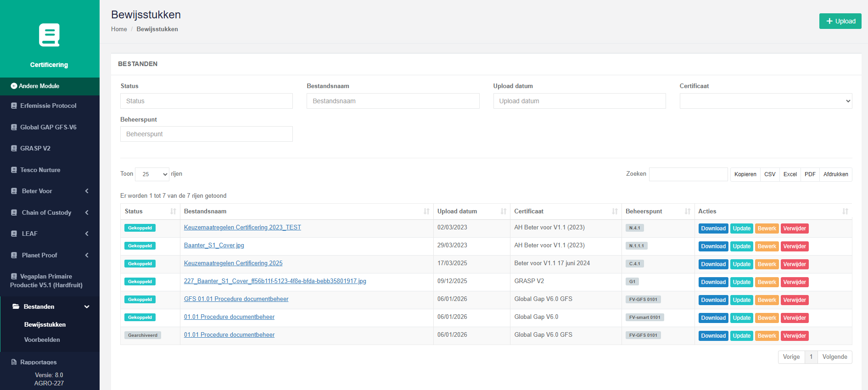Click the LEAF sidebar icon

[14, 234]
